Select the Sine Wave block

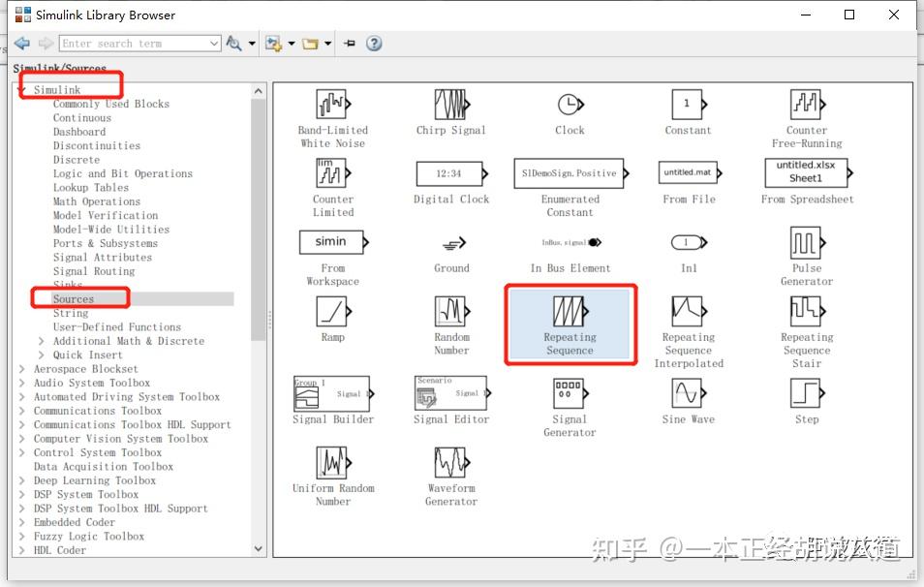[x=689, y=393]
